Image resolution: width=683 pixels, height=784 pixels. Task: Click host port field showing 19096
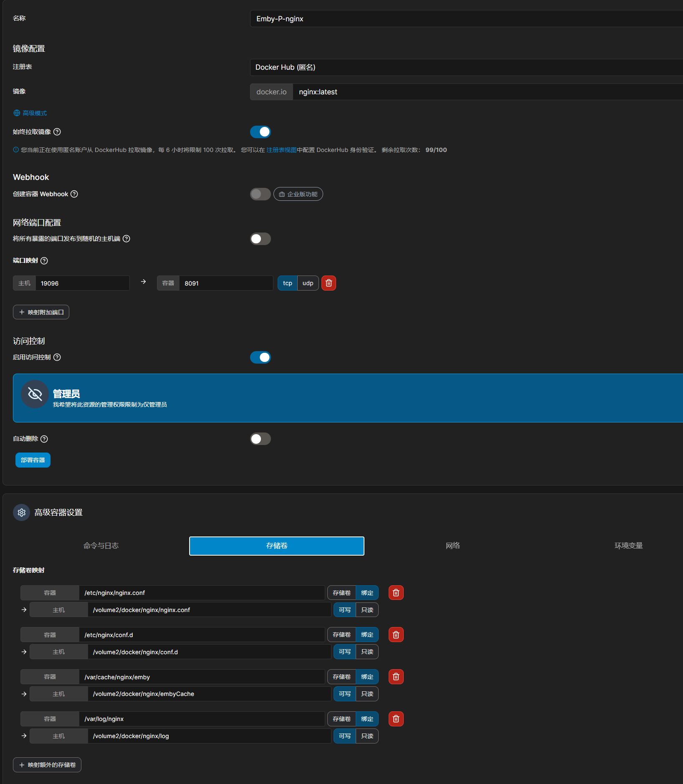coord(82,283)
